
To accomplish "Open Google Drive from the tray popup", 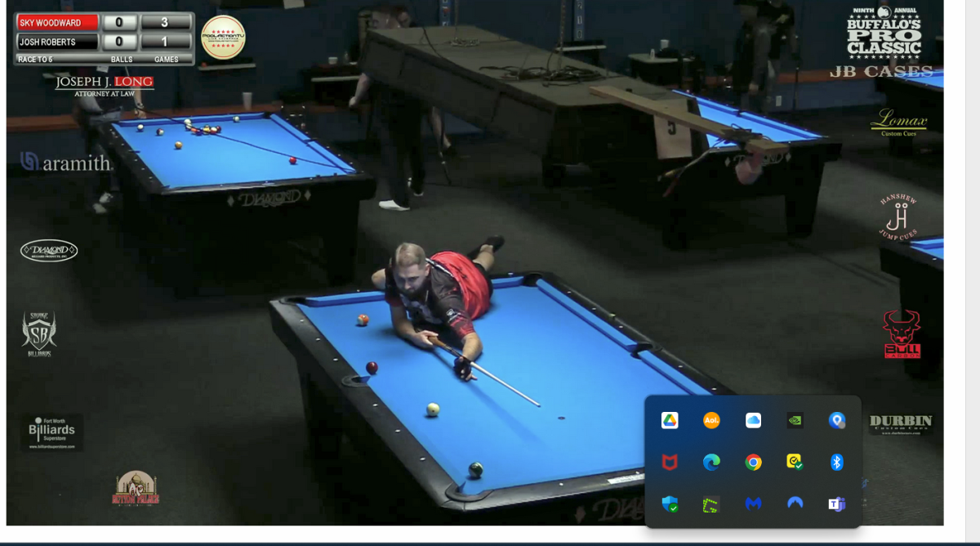I will click(x=670, y=420).
